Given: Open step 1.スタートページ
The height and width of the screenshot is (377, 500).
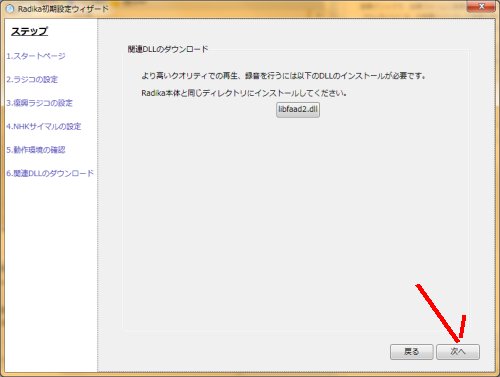Looking at the screenshot, I should coord(36,56).
